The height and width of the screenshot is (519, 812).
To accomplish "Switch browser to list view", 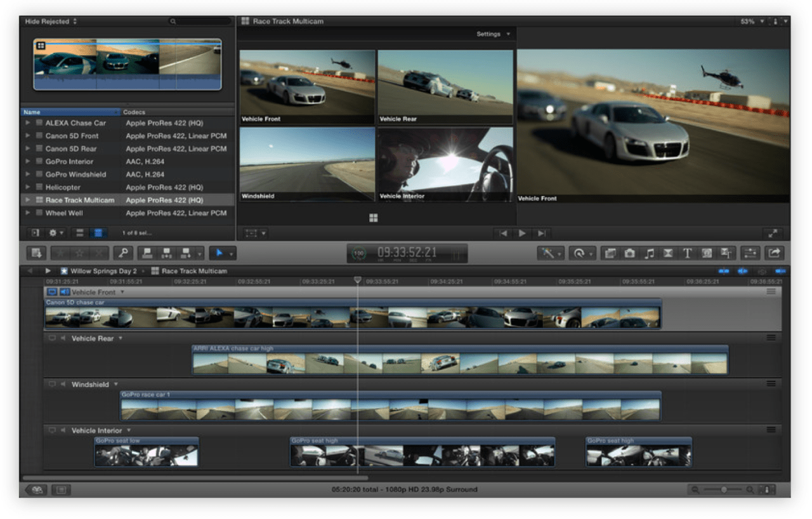I will pyautogui.click(x=98, y=233).
